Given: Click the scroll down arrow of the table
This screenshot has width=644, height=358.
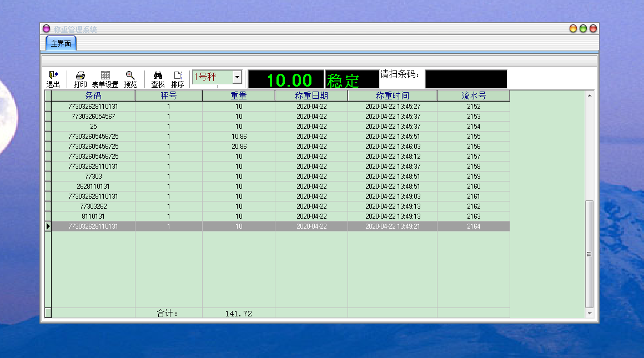Looking at the screenshot, I should (x=590, y=313).
